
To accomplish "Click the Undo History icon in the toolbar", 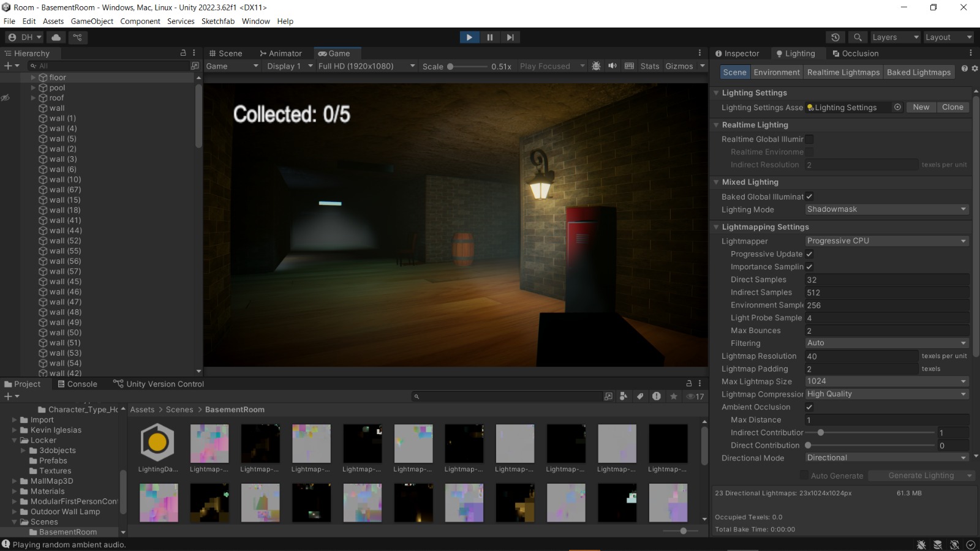I will [836, 37].
